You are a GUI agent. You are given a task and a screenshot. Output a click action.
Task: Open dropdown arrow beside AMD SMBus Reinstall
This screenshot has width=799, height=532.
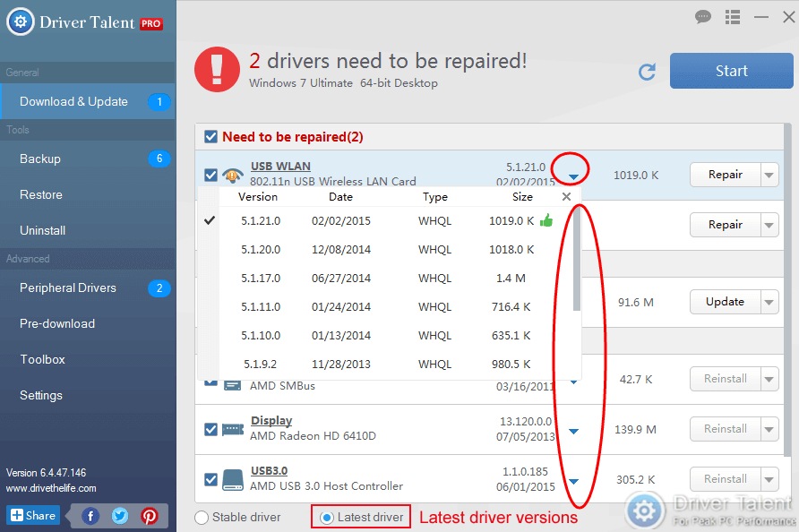point(769,379)
